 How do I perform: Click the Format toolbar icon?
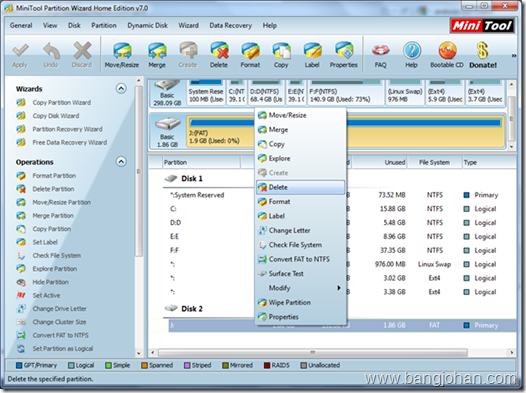point(250,55)
